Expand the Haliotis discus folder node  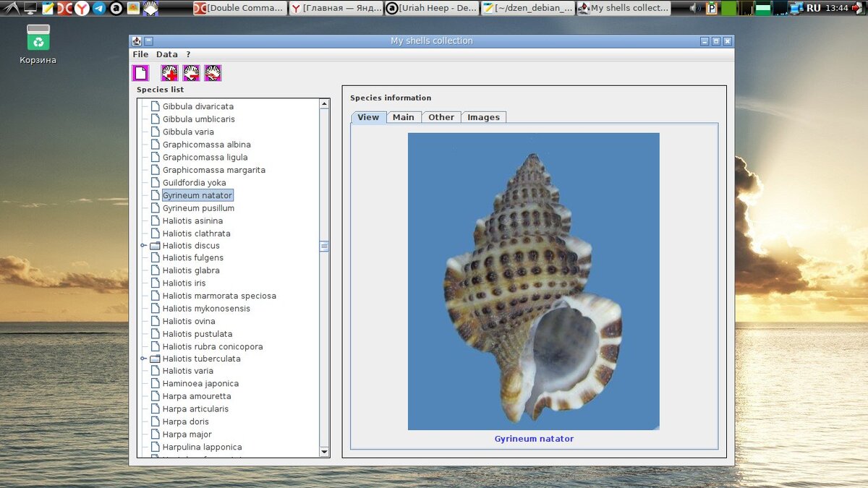(x=144, y=246)
